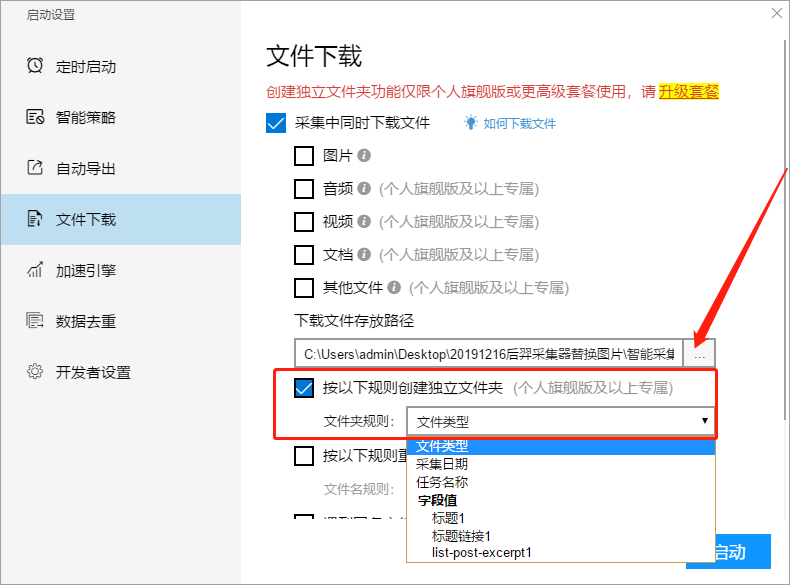790x585 pixels.
Task: Select 标题1 field value option
Action: 561,518
